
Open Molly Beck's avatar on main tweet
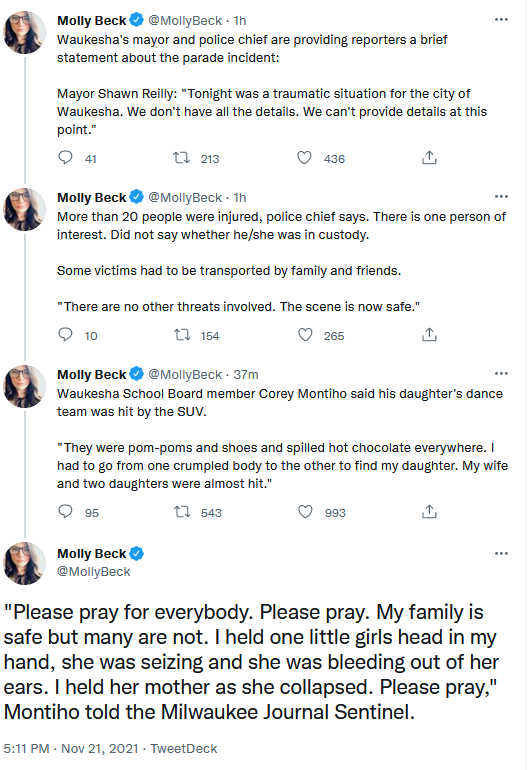[25, 563]
